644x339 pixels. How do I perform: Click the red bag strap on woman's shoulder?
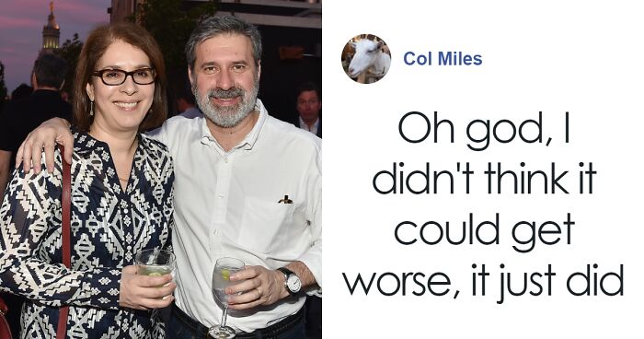pos(65,239)
